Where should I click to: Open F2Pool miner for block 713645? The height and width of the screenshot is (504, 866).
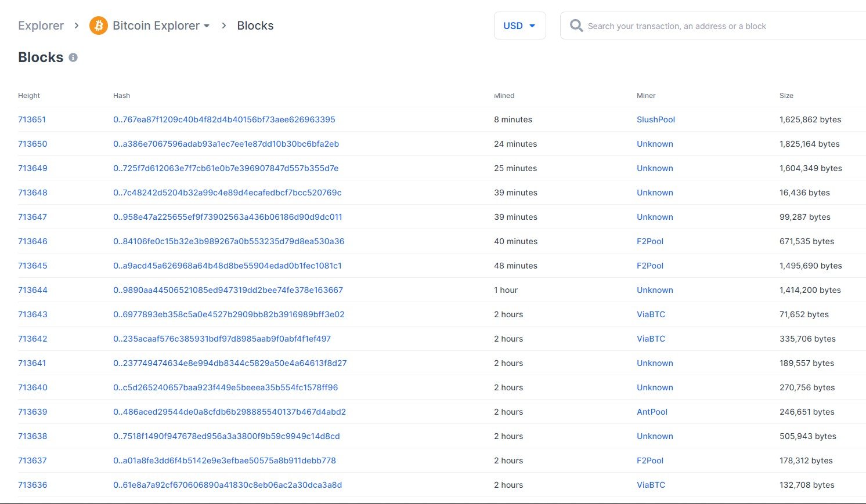pyautogui.click(x=650, y=266)
